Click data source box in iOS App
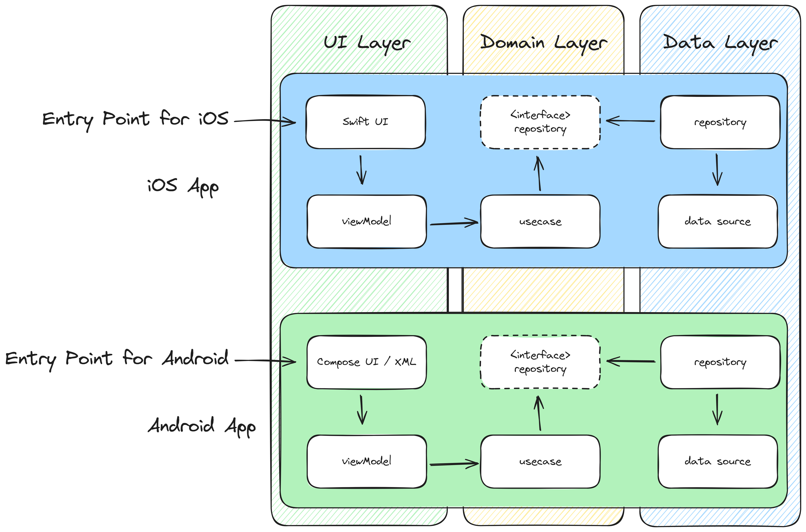Screen dimensions: 806x532 718,222
